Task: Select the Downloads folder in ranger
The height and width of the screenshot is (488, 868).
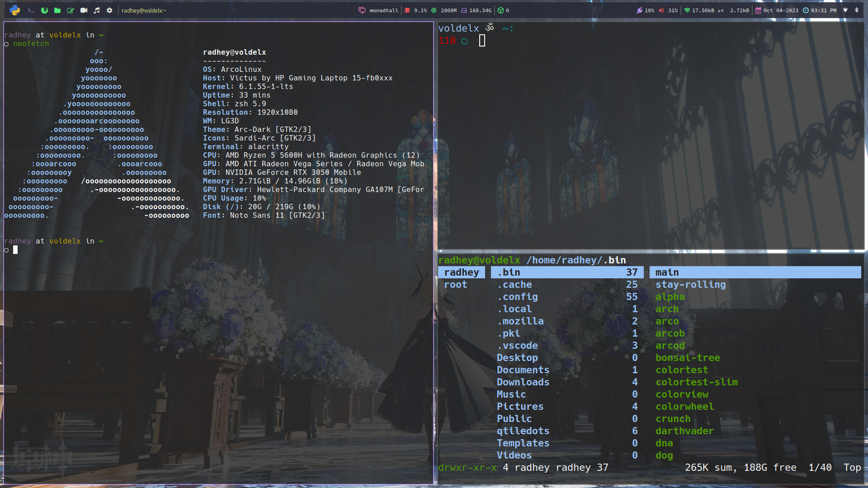Action: coord(523,382)
